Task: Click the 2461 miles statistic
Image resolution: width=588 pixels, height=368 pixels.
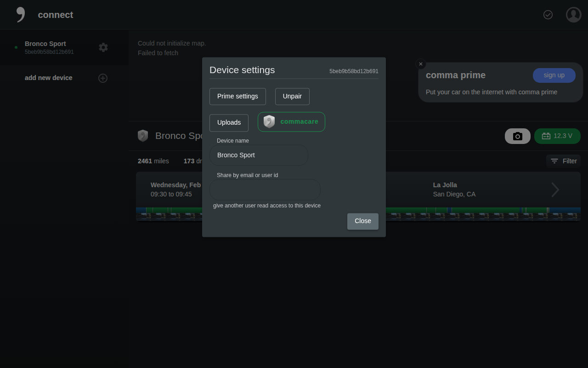Action: pyautogui.click(x=153, y=161)
